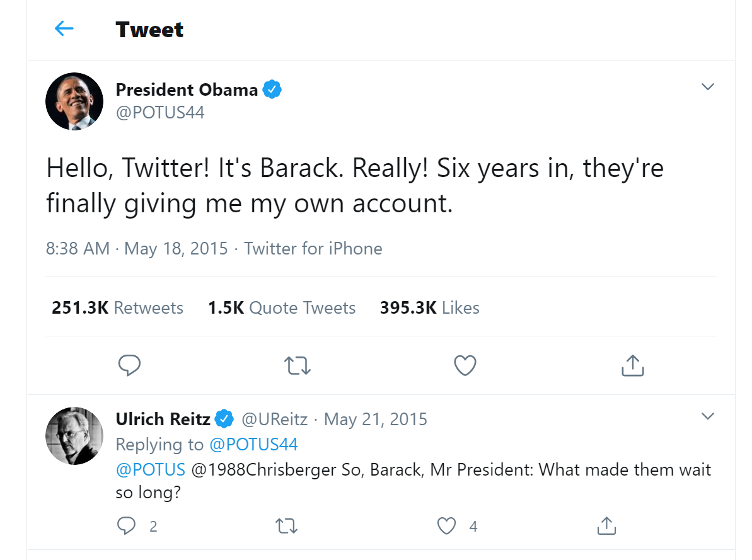Show the 395.3K Likes list

429,308
